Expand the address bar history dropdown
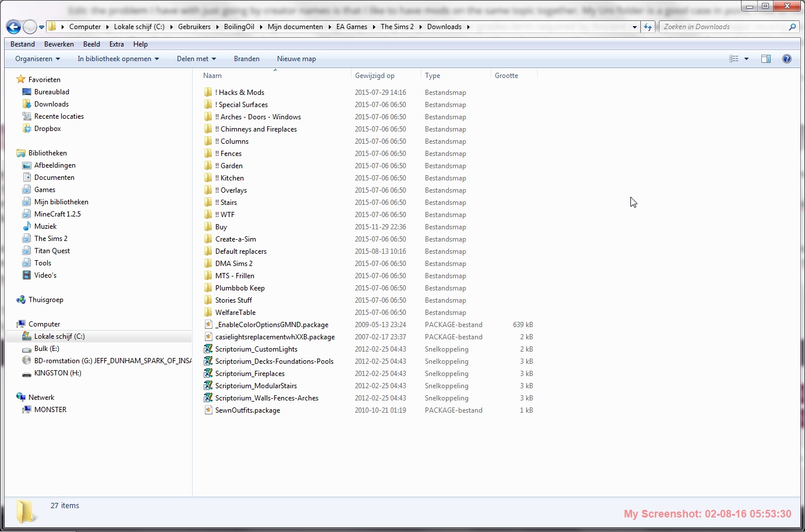This screenshot has width=805, height=532. (x=634, y=27)
